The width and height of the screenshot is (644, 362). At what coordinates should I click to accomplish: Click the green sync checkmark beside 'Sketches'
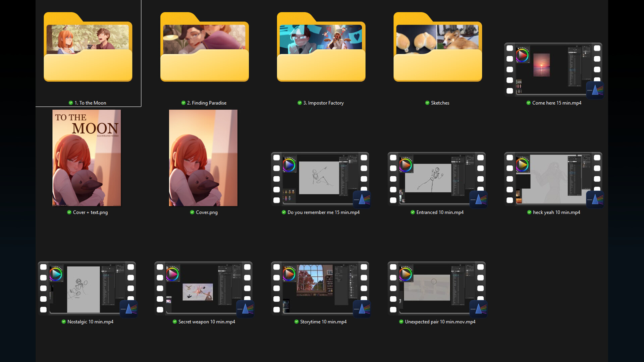(x=427, y=103)
